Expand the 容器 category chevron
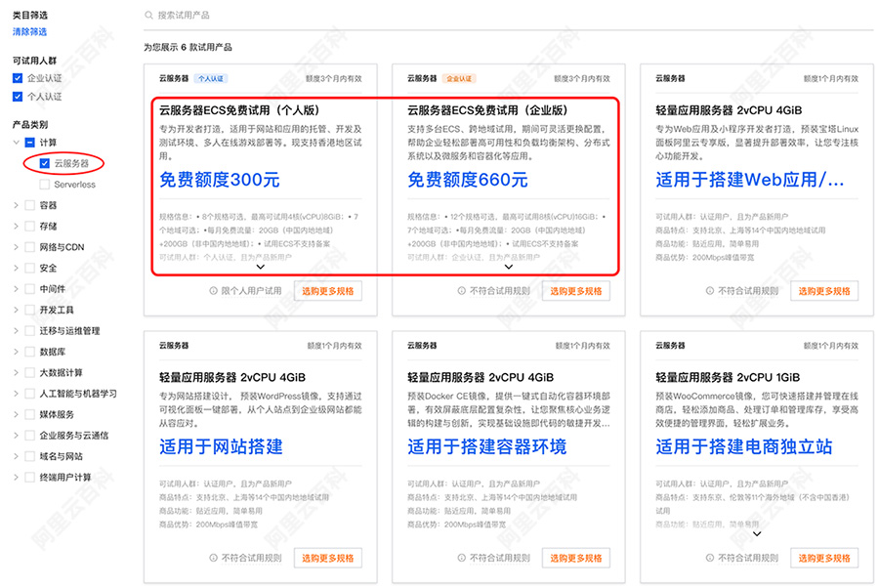 click(17, 205)
